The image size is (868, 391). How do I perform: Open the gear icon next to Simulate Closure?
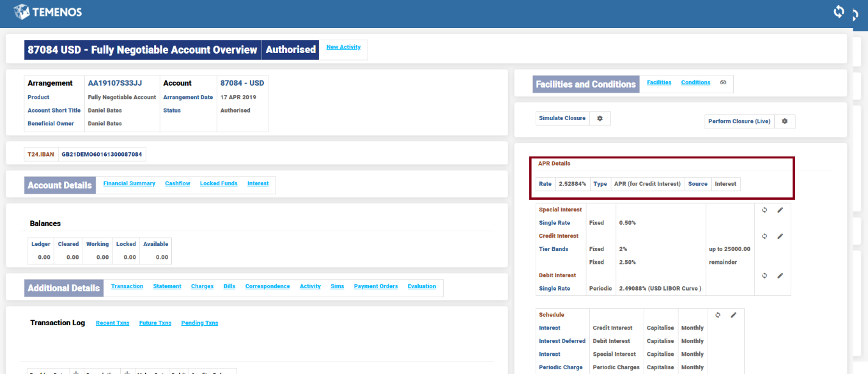[x=600, y=118]
